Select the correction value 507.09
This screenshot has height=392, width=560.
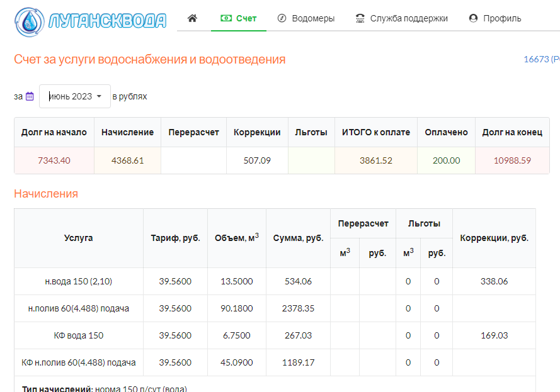tap(257, 160)
